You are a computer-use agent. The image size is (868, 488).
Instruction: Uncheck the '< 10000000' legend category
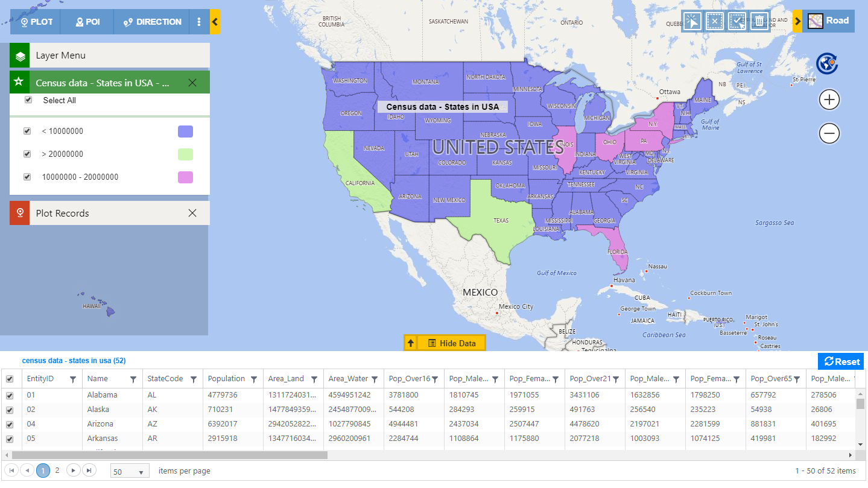click(27, 131)
